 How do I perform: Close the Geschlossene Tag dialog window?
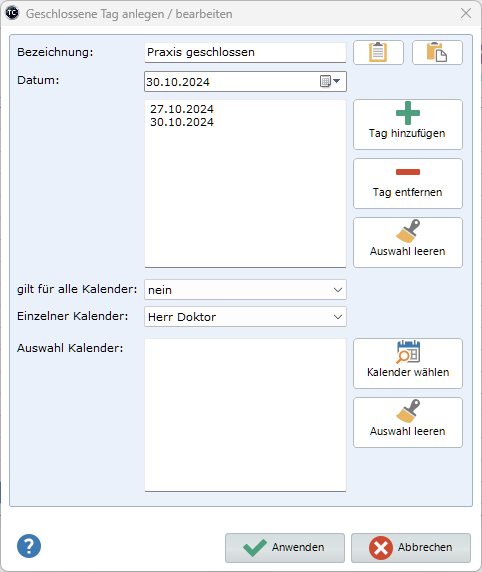point(466,13)
